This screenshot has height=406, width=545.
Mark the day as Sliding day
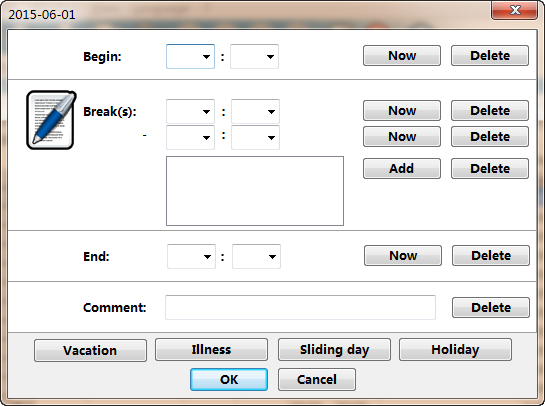[334, 349]
